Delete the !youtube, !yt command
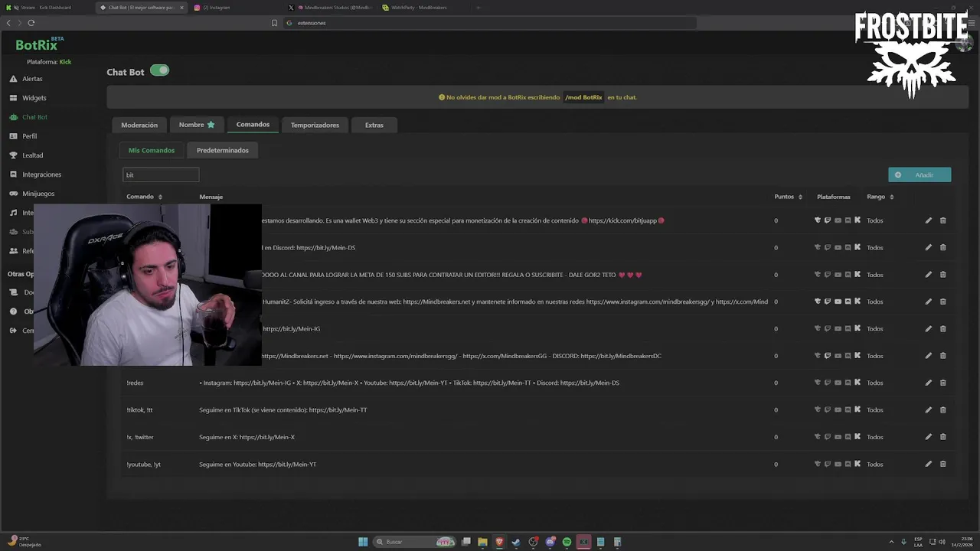Image resolution: width=980 pixels, height=551 pixels. point(942,464)
